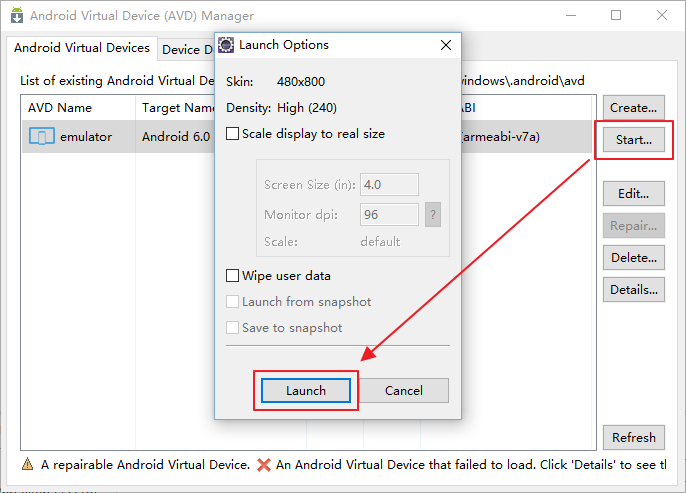Click the Refresh button

pyautogui.click(x=634, y=437)
